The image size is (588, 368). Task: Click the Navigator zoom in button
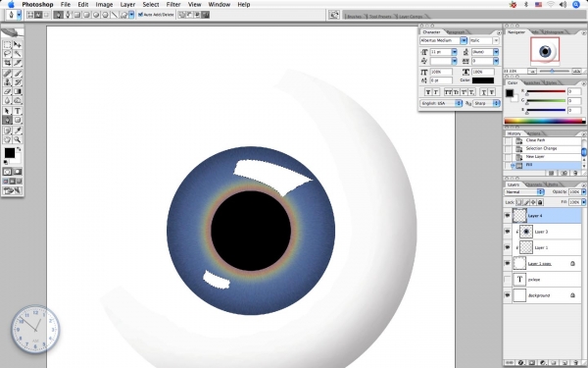(577, 71)
